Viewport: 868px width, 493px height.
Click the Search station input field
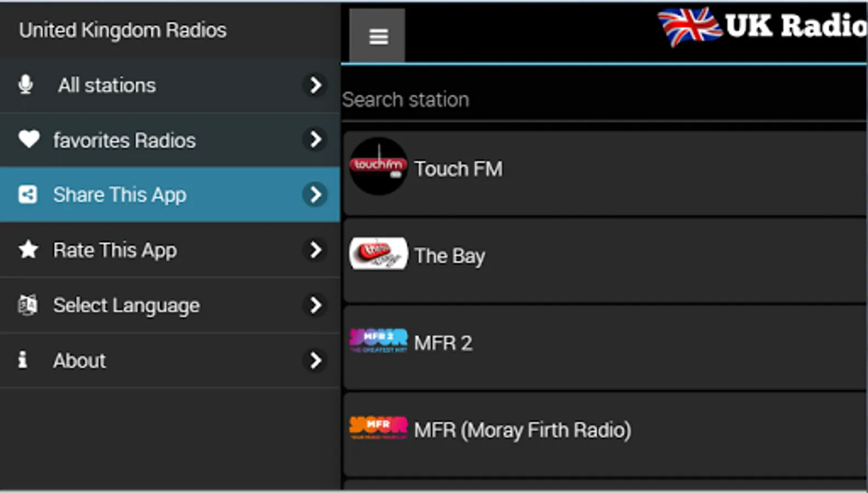tap(604, 100)
